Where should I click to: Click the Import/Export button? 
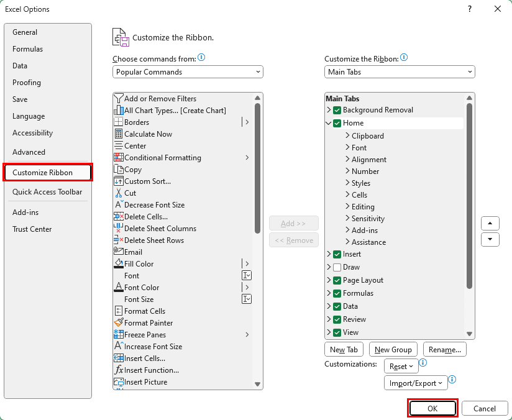pyautogui.click(x=416, y=383)
